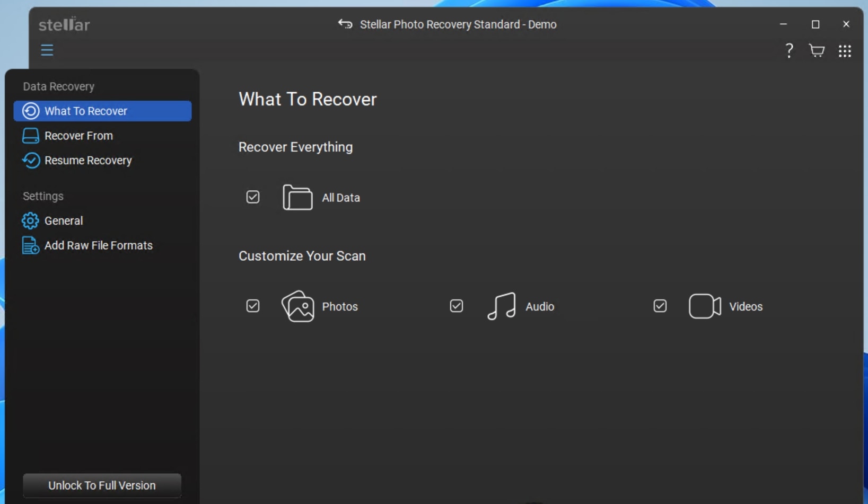Open the shopping cart to buy
Image resolution: width=868 pixels, height=504 pixels.
tap(817, 51)
